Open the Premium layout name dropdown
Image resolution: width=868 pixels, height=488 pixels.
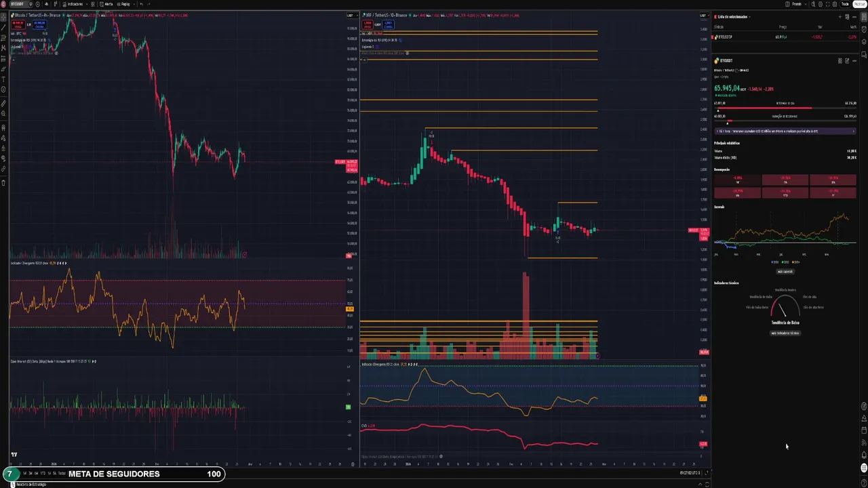pos(800,4)
